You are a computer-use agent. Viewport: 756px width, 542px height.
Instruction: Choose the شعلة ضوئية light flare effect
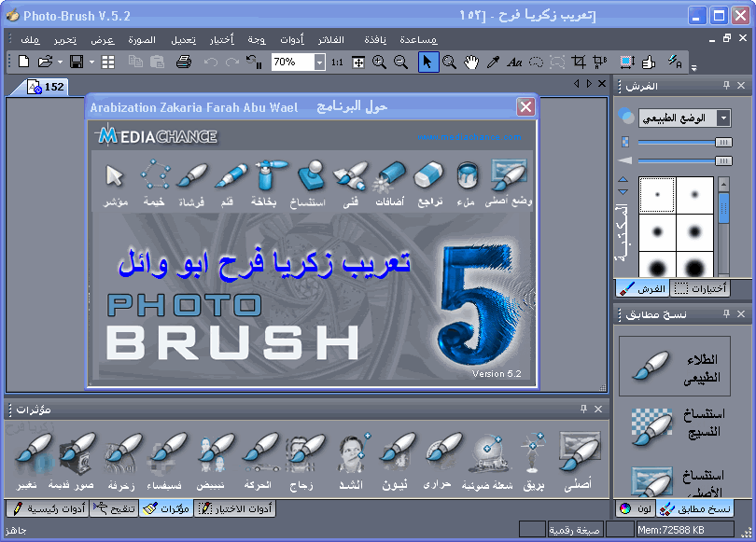(488, 460)
